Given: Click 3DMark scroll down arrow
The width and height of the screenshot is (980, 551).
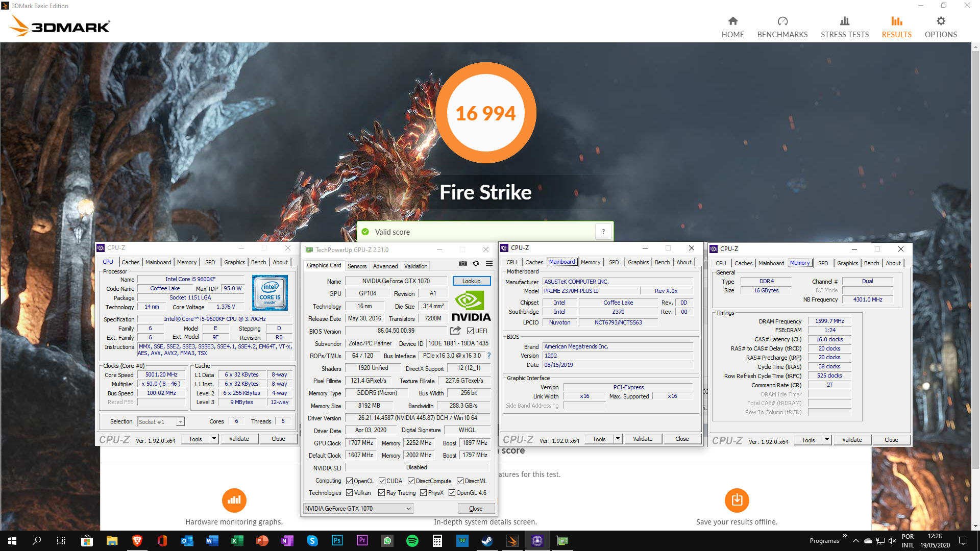Looking at the screenshot, I should (x=975, y=526).
